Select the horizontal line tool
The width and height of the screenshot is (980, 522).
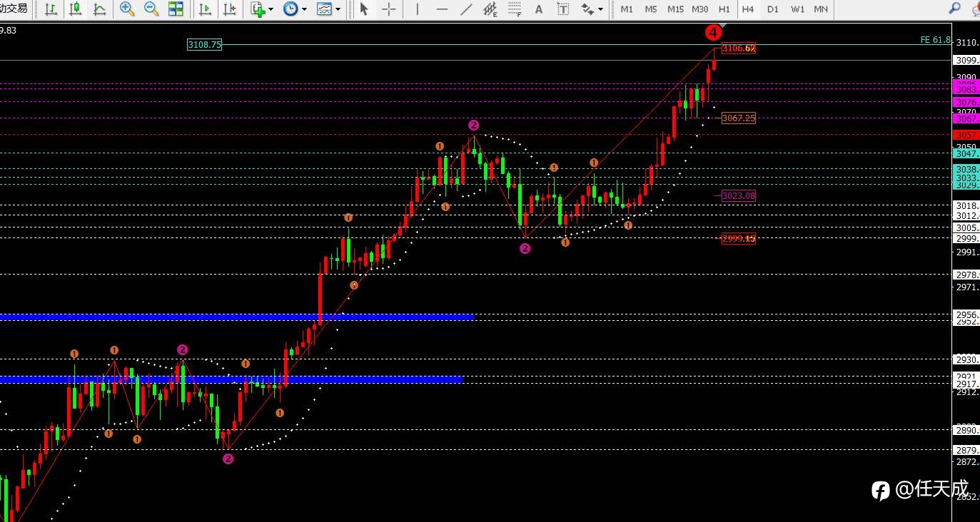[442, 9]
